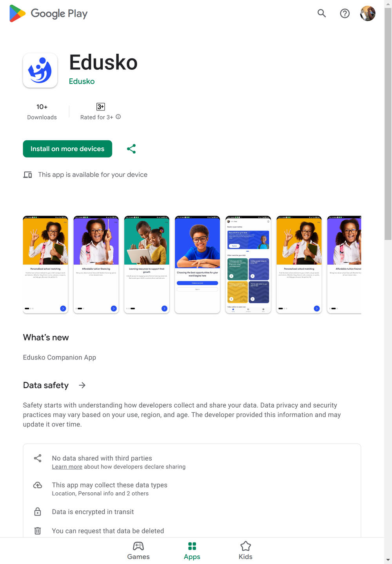Click 'No data shared with third parties'
This screenshot has height=564, width=392.
pyautogui.click(x=102, y=458)
